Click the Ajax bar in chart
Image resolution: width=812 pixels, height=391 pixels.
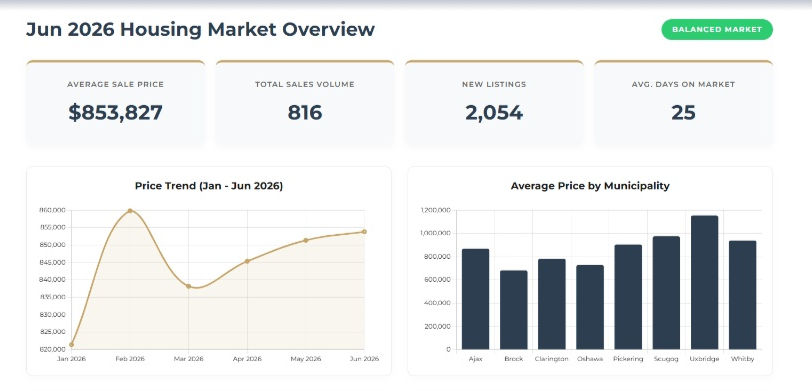click(475, 299)
